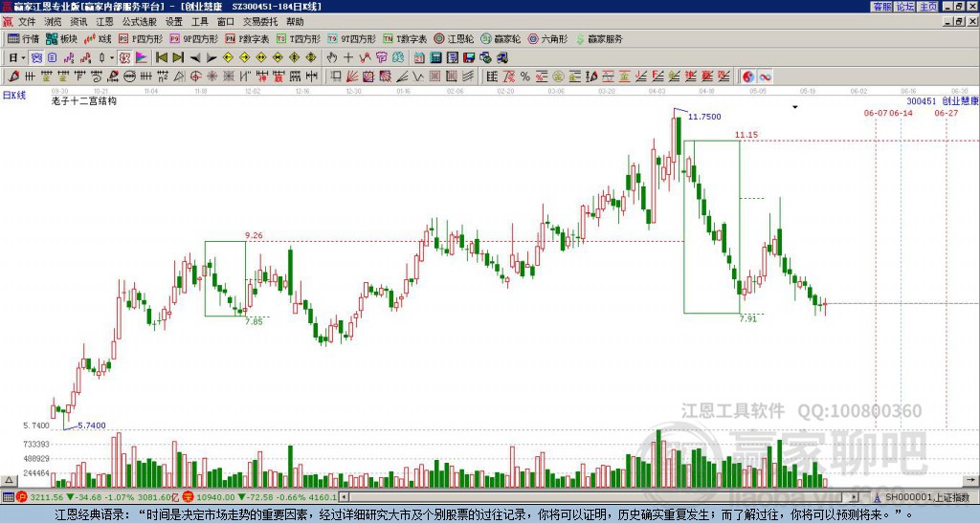Open the 帮助 menu

pos(295,22)
